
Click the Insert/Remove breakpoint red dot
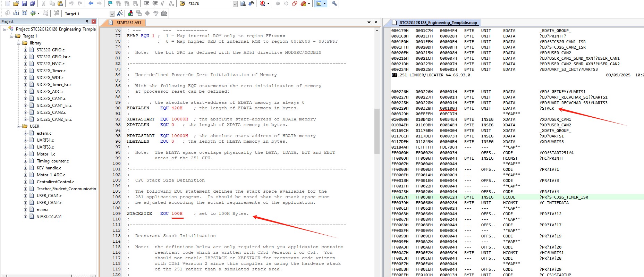click(x=278, y=3)
